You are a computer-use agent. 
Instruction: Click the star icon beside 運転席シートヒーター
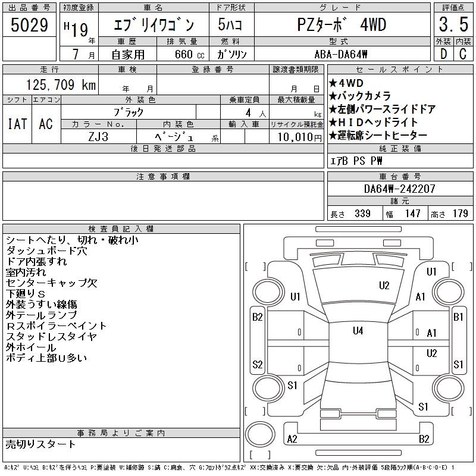point(333,136)
